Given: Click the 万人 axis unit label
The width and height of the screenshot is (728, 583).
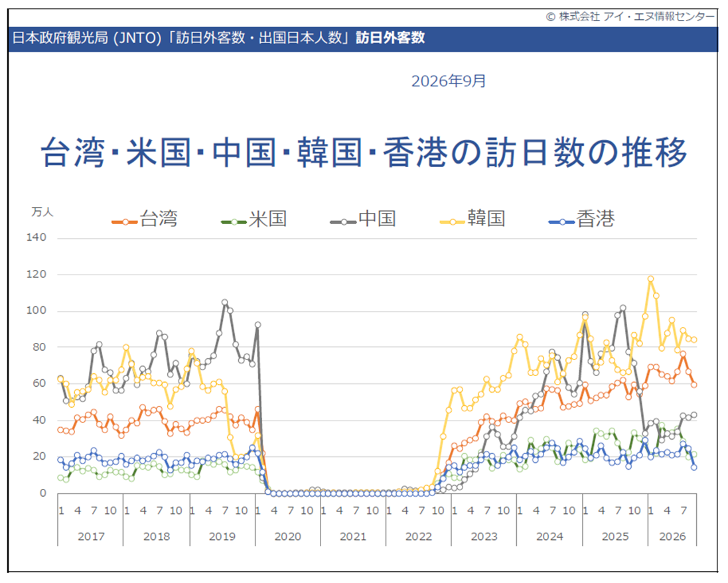Looking at the screenshot, I should 42,212.
